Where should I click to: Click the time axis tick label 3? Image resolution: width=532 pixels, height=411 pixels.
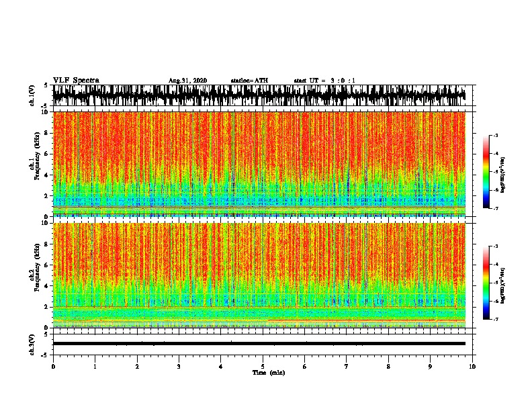coord(179,367)
